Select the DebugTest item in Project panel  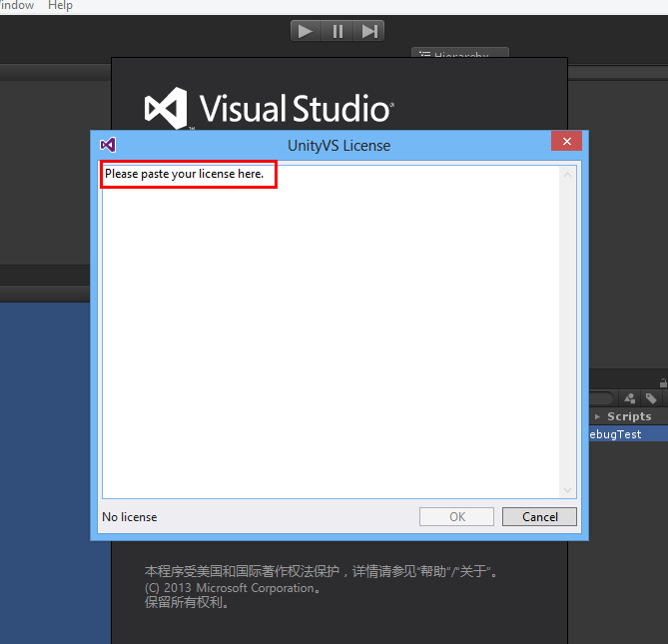[x=628, y=434]
